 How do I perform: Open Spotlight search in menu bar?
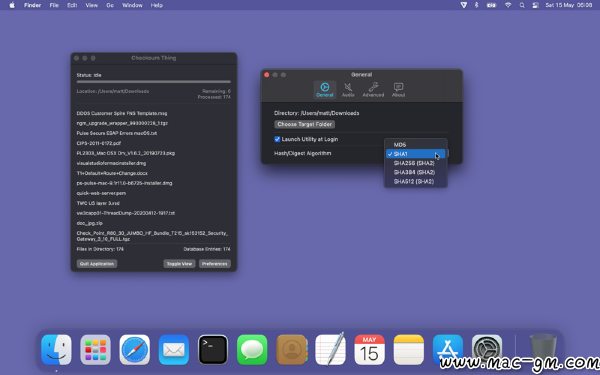pyautogui.click(x=522, y=5)
